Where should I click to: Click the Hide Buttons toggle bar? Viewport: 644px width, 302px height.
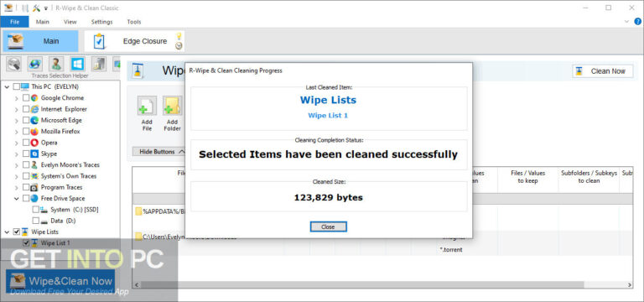(x=158, y=152)
